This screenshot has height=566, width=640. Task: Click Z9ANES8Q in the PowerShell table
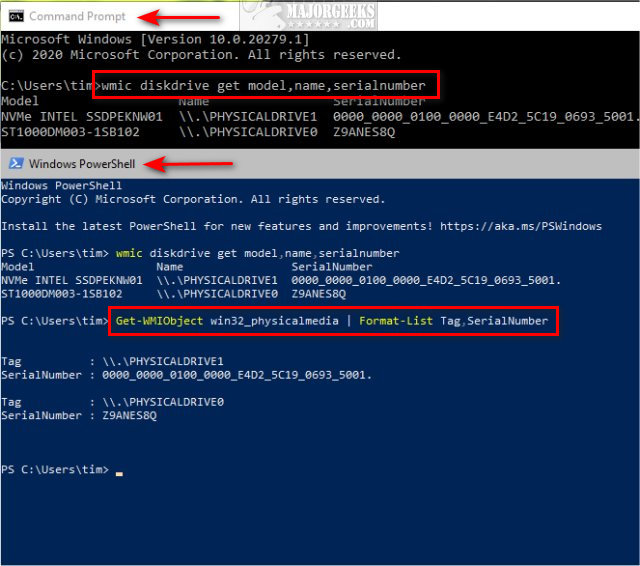pos(318,294)
